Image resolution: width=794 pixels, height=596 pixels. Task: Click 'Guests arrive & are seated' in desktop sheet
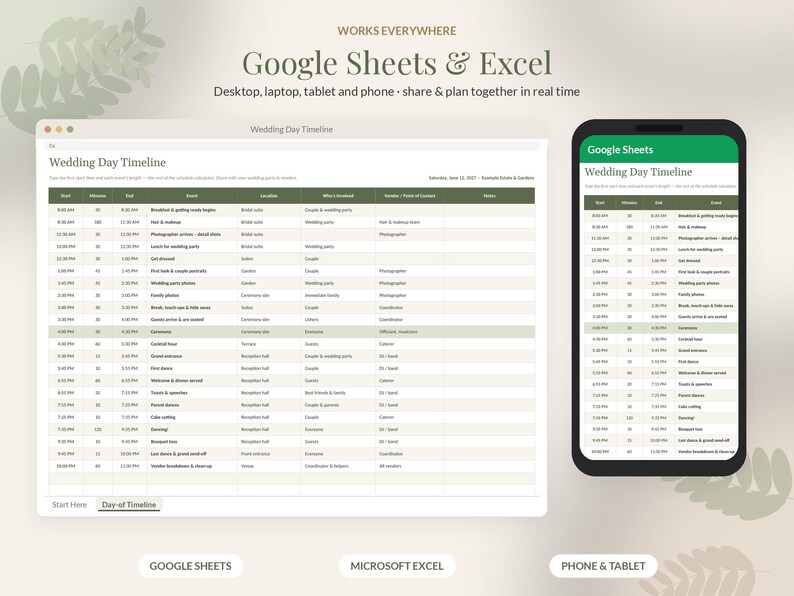(177, 320)
